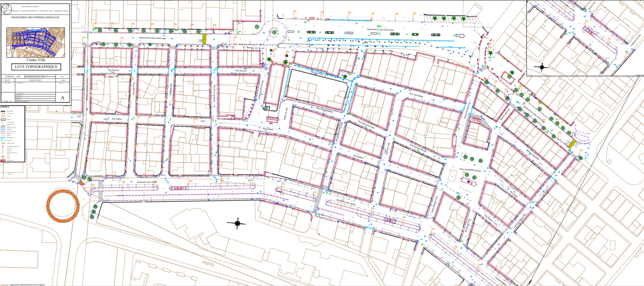Click the "Rue Jean Bart" label
Screen dimensions: 644x286
(388, 148)
